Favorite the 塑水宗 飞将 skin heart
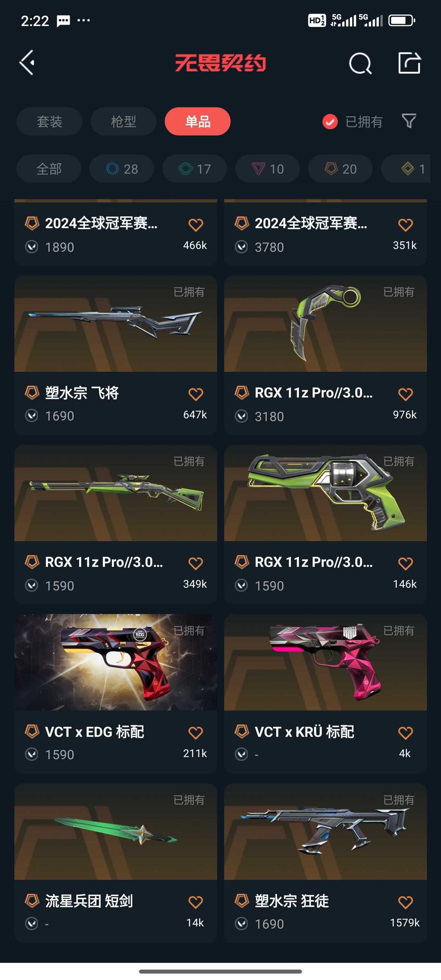 tap(196, 394)
